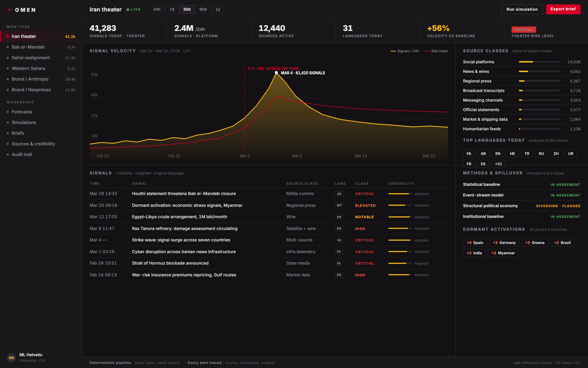
Task: Click the Export brief button
Action: [563, 9]
